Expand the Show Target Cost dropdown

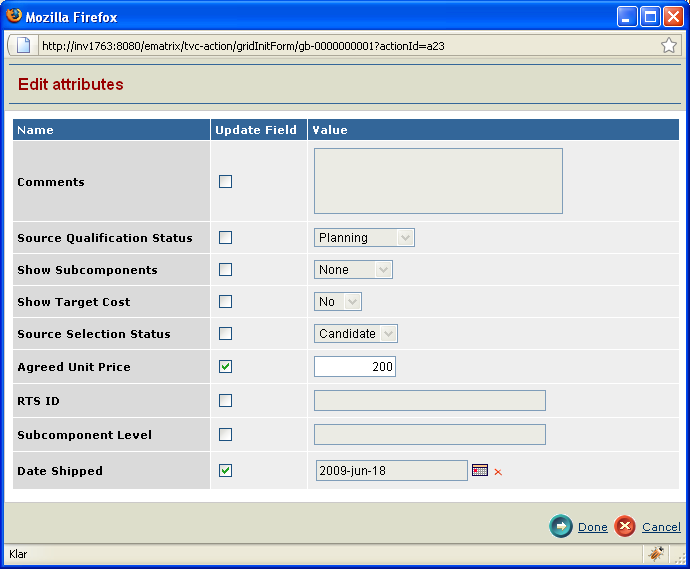click(x=338, y=302)
